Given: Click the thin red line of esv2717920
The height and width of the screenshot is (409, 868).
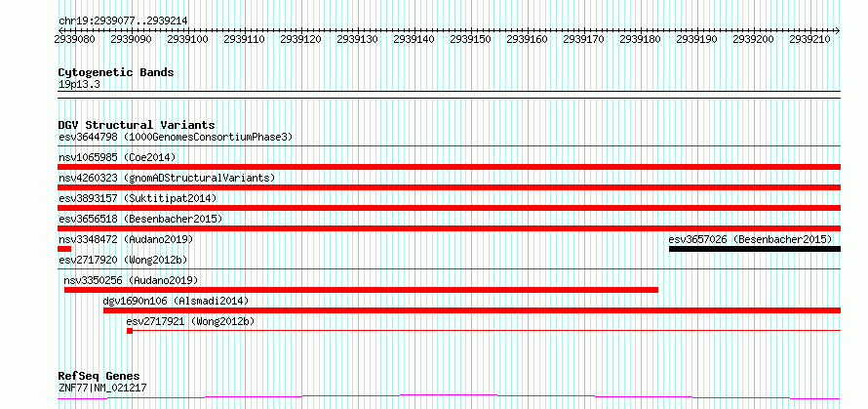Looking at the screenshot, I should [x=449, y=268].
